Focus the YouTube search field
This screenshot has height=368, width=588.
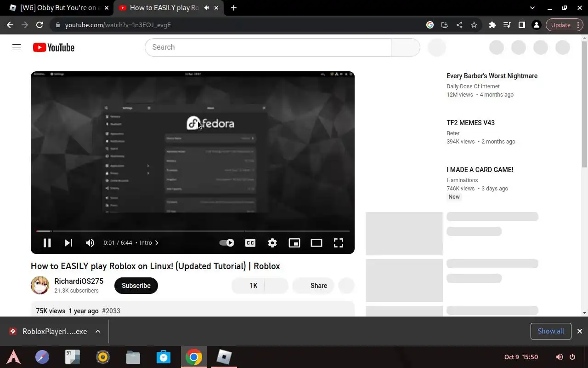268,47
